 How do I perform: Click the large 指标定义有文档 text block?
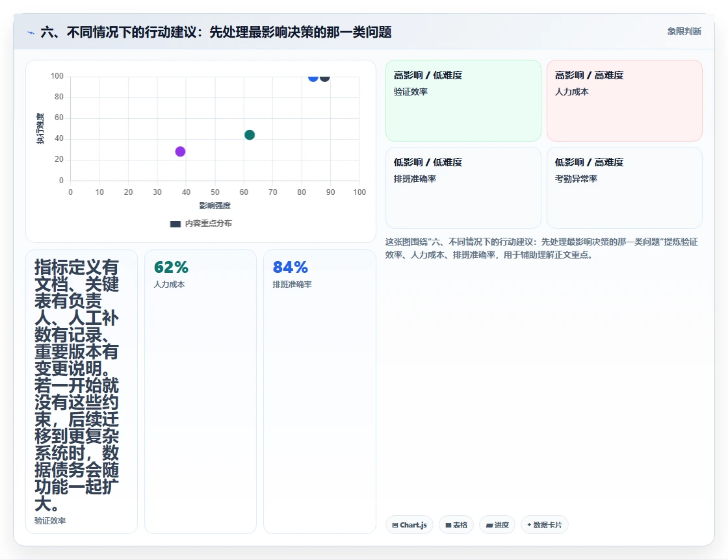[77, 385]
